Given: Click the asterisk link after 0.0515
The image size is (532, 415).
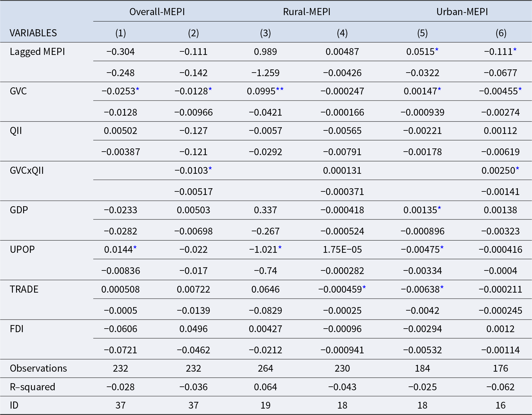Looking at the screenshot, I should (x=437, y=51).
